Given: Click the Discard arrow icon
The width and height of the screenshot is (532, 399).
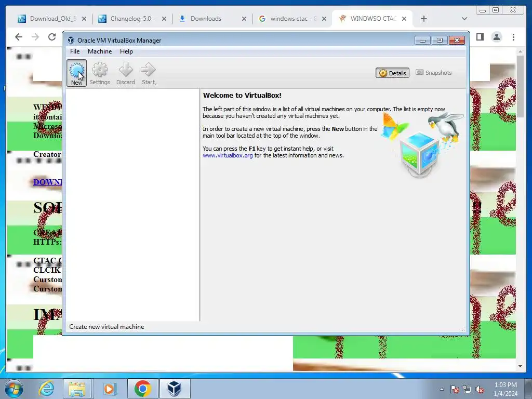Looking at the screenshot, I should coord(126,73).
